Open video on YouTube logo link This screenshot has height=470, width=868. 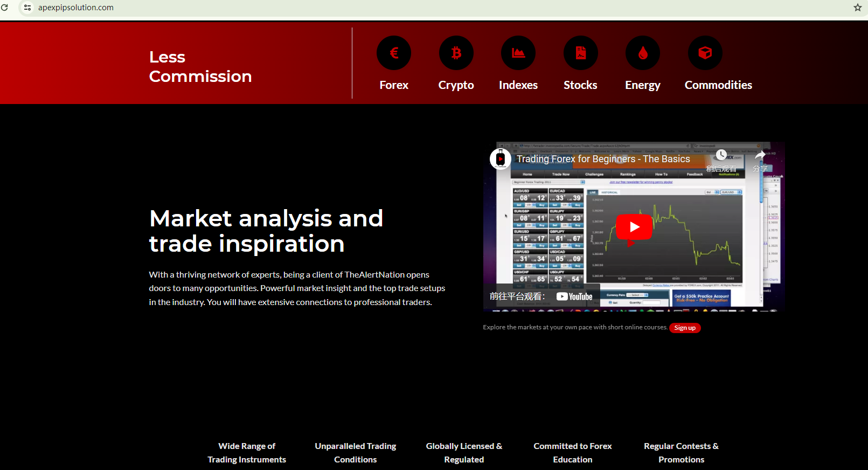click(x=574, y=296)
